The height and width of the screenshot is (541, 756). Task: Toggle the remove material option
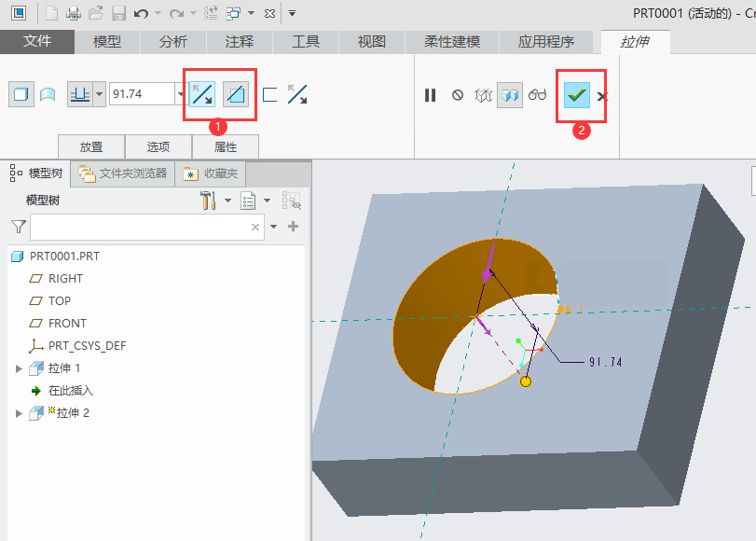[x=236, y=94]
